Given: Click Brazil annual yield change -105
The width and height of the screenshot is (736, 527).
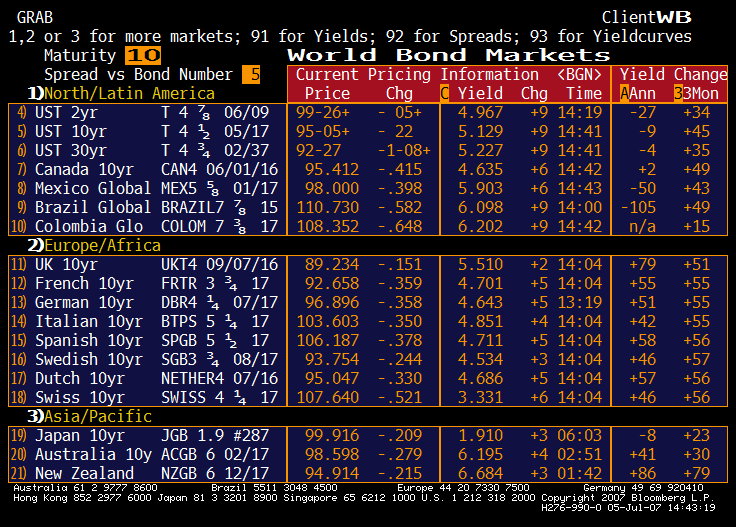Looking at the screenshot, I should pos(638,207).
